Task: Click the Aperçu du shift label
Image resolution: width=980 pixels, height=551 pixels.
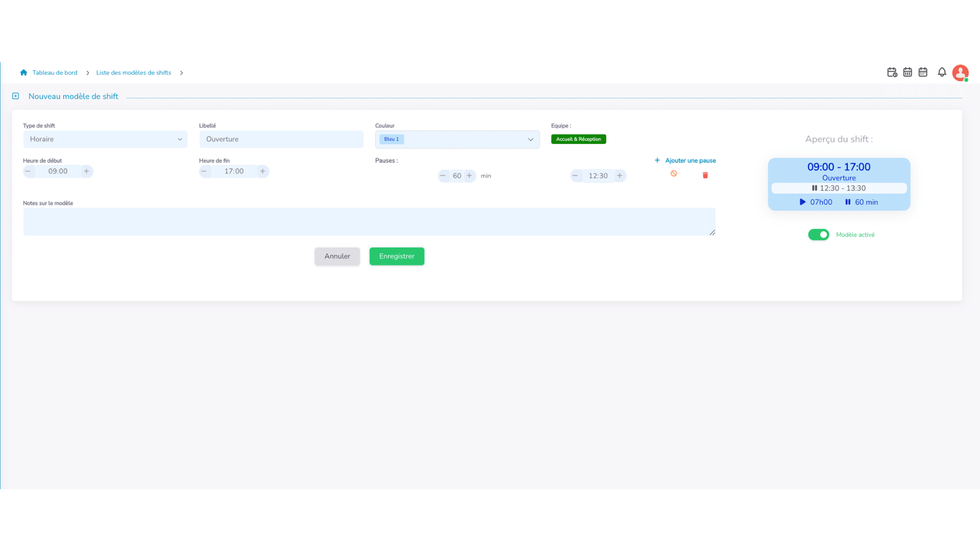Action: 839,139
